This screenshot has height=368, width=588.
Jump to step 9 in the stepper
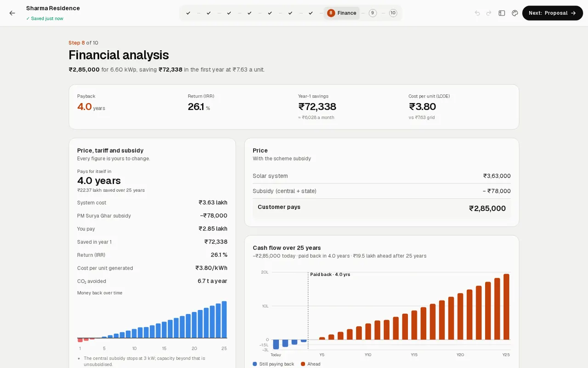click(x=373, y=13)
